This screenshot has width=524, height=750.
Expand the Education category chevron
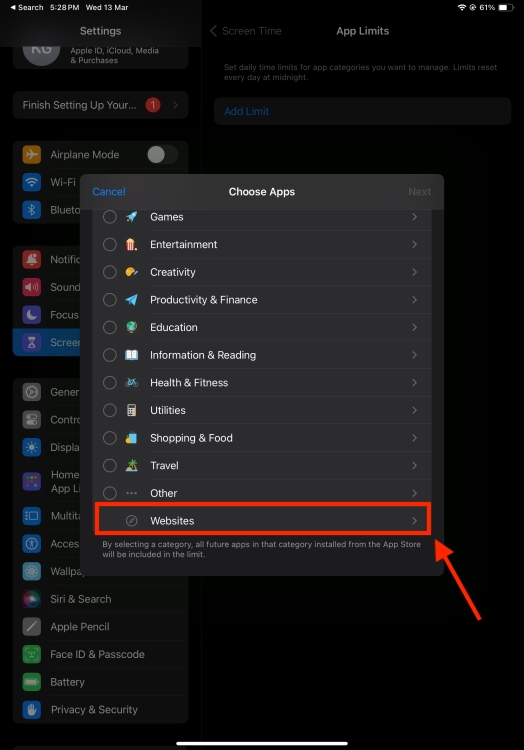[415, 327]
